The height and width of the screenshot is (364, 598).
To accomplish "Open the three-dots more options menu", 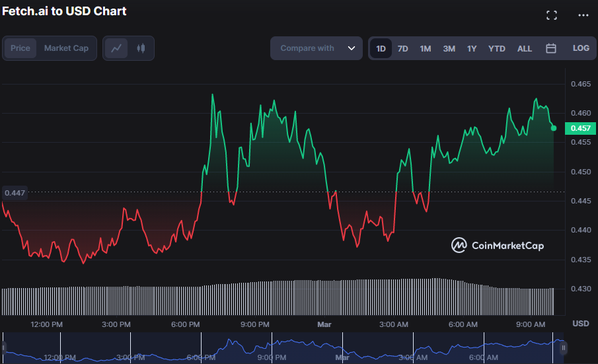I will tap(582, 15).
